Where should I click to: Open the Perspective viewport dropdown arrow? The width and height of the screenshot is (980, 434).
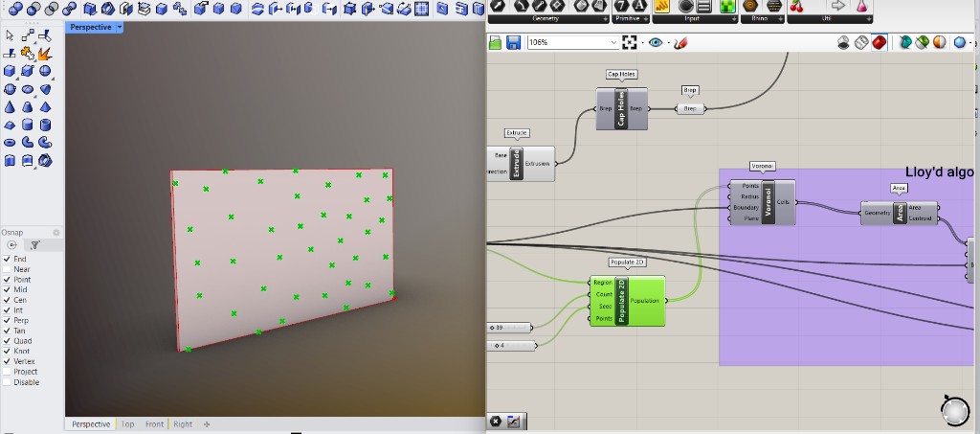(x=120, y=28)
